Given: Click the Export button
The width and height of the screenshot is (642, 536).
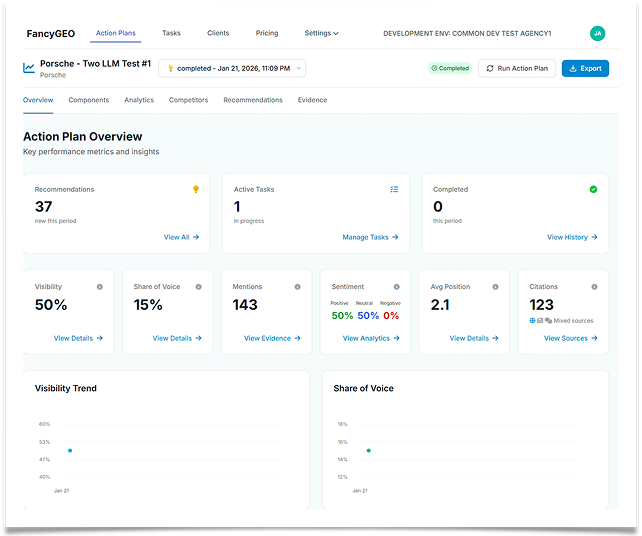Looking at the screenshot, I should pyautogui.click(x=585, y=68).
